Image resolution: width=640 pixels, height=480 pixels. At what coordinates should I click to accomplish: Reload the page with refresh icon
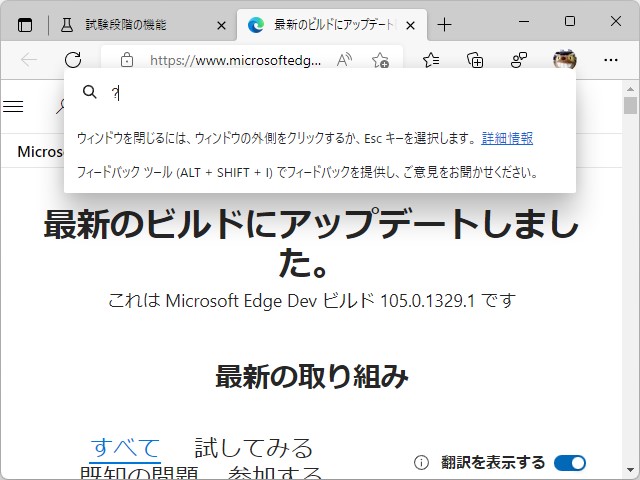point(73,60)
